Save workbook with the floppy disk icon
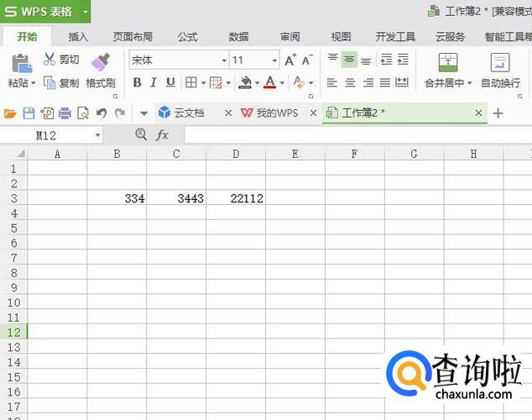The width and height of the screenshot is (532, 420). 29,113
